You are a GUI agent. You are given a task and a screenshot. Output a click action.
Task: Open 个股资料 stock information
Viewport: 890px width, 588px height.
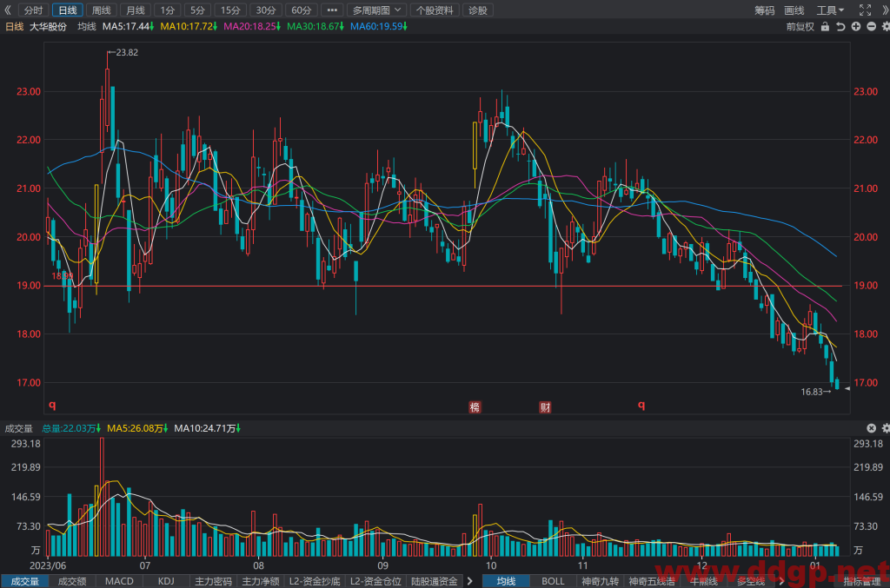coord(435,10)
